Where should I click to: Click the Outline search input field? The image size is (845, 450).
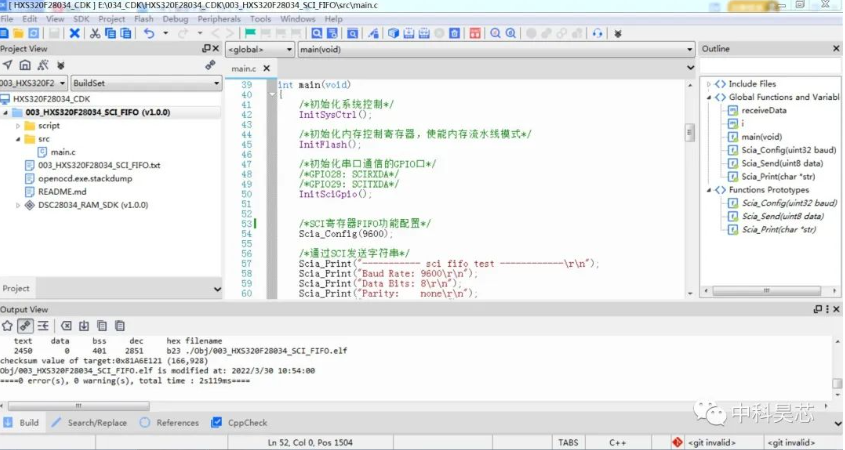770,67
